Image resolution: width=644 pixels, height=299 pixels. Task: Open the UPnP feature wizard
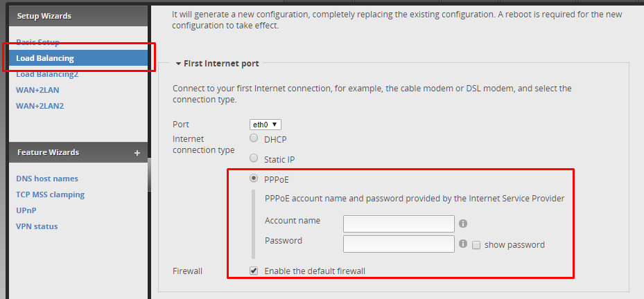pos(26,210)
